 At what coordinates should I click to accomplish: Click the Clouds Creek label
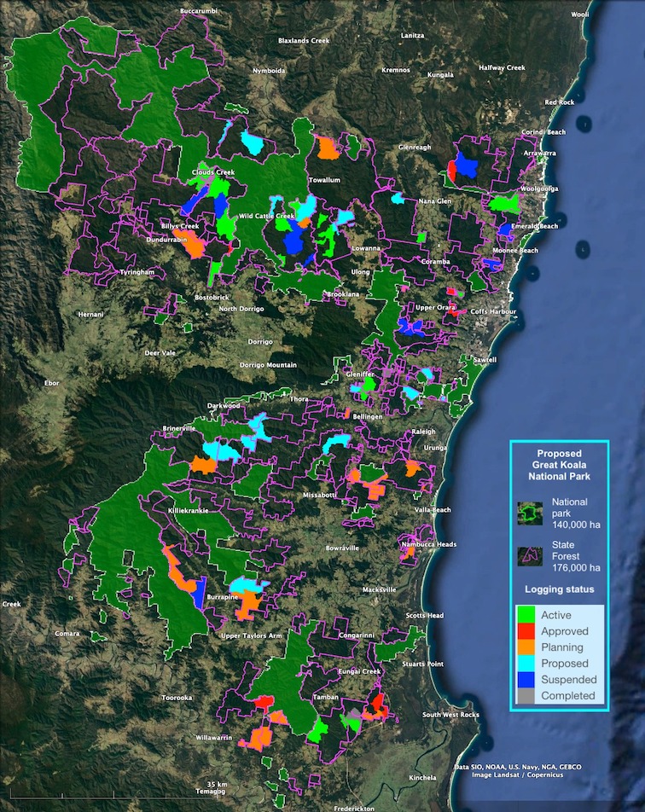tap(213, 172)
